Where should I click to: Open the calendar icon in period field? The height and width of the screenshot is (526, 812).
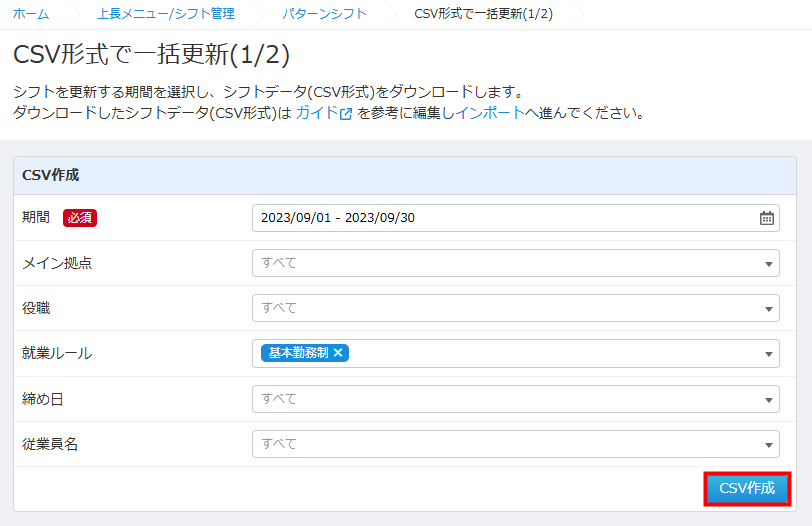tap(766, 218)
